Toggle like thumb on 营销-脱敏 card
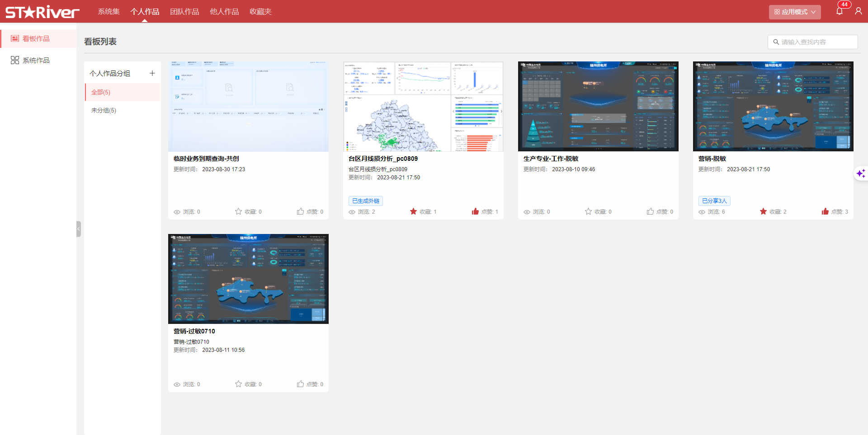This screenshot has height=435, width=868. (x=825, y=211)
